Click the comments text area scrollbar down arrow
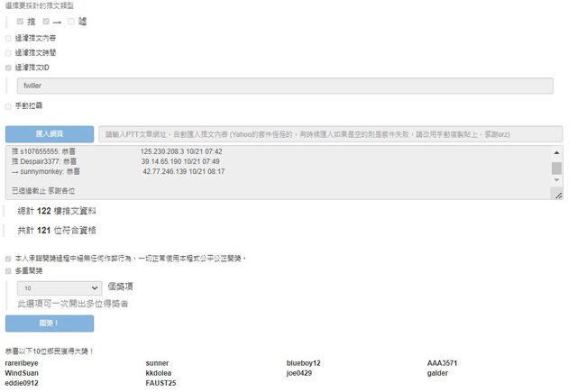577x392 pixels. click(556, 181)
